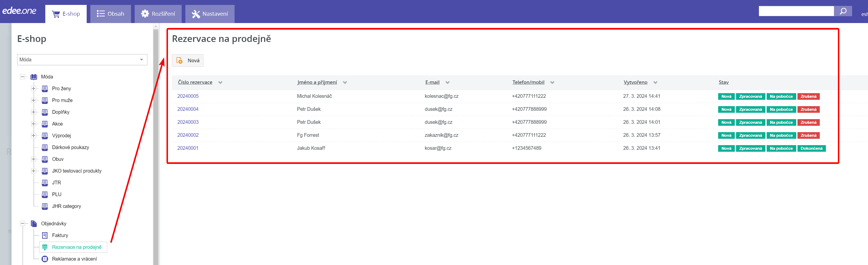This screenshot has width=868, height=265.
Task: Click the Rezervace na prodejně calendar icon
Action: (x=45, y=247)
